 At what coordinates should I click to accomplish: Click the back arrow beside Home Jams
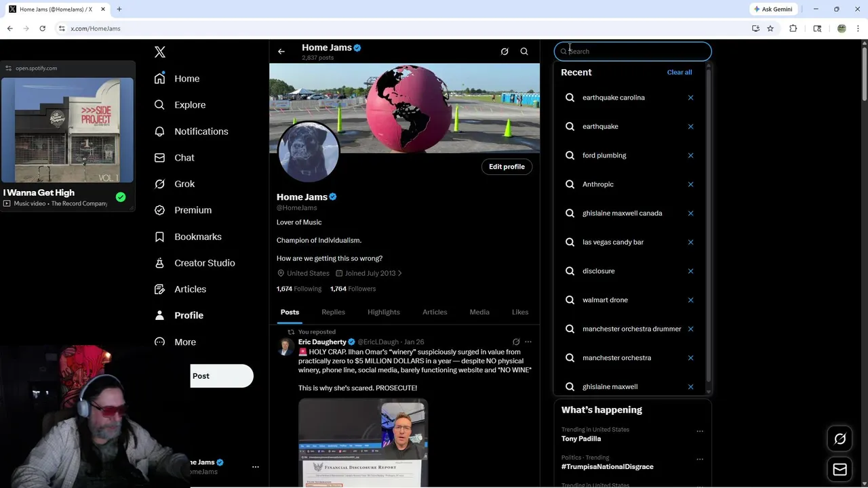pyautogui.click(x=281, y=52)
